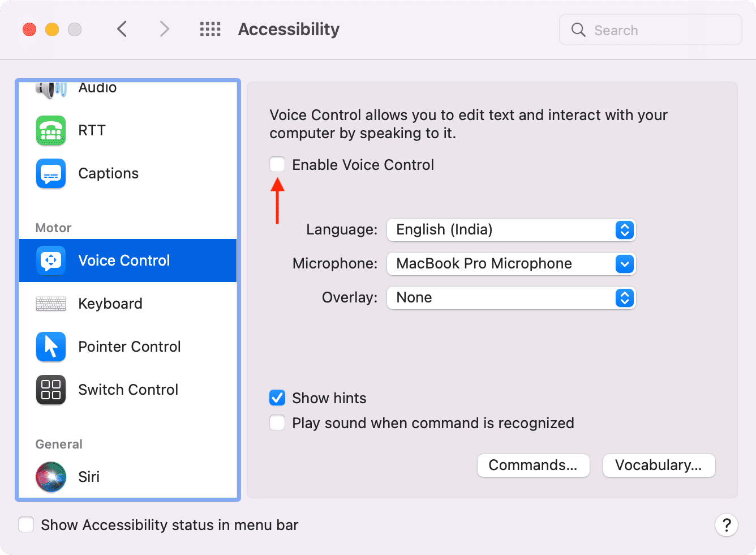Click the Keyboard icon in sidebar
This screenshot has height=555, width=756.
click(x=51, y=304)
